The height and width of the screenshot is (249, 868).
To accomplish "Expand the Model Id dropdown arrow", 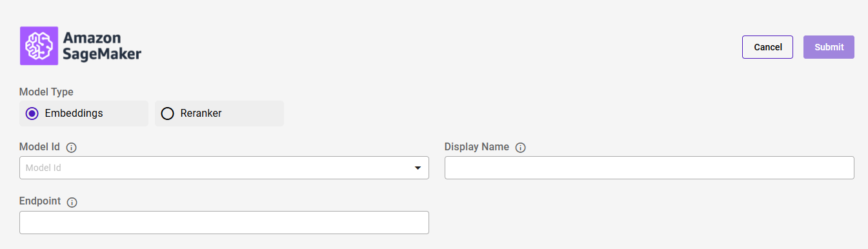I will click(x=417, y=168).
